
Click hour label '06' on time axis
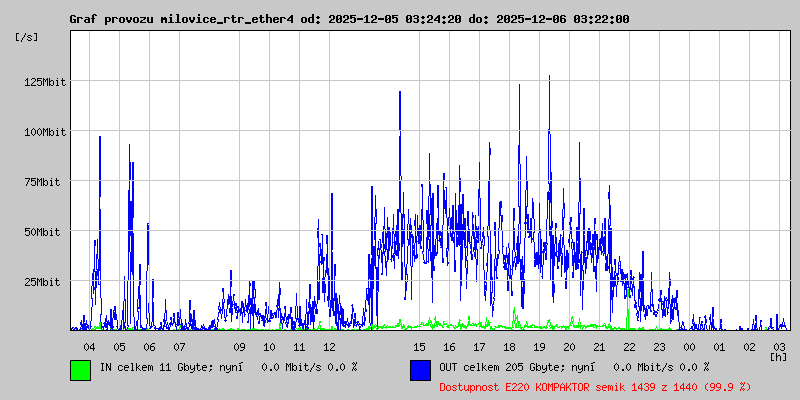click(x=149, y=347)
